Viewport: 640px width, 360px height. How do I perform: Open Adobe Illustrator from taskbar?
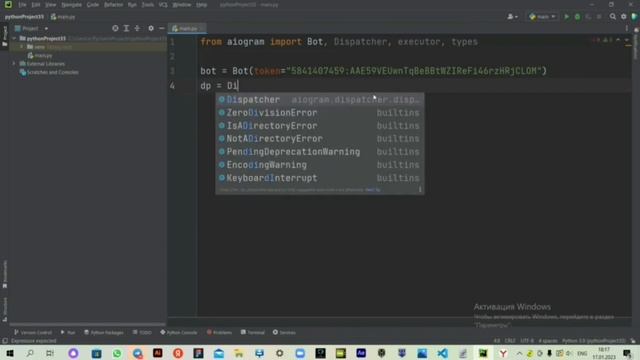pyautogui.click(x=158, y=353)
